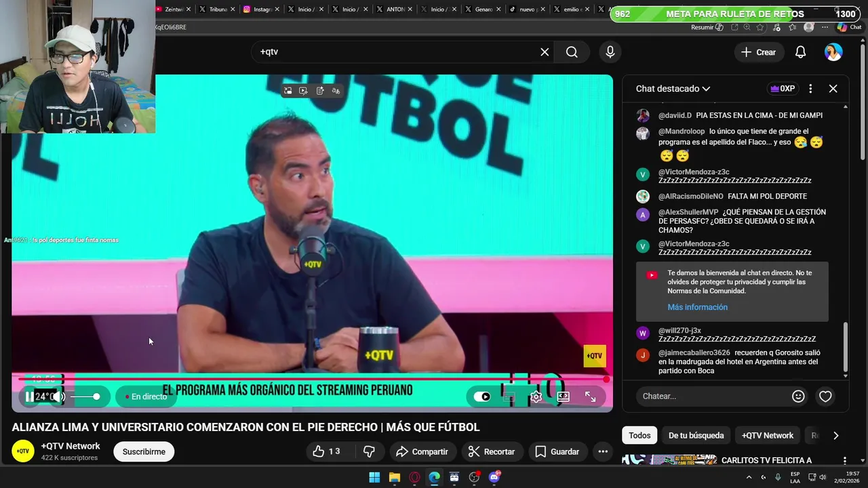868x488 pixels.
Task: Open the video settings gear
Action: tap(536, 397)
